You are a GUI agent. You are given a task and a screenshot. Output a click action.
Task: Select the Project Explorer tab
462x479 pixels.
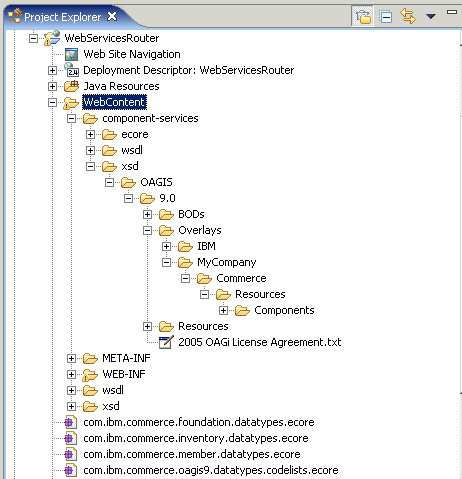coord(62,17)
